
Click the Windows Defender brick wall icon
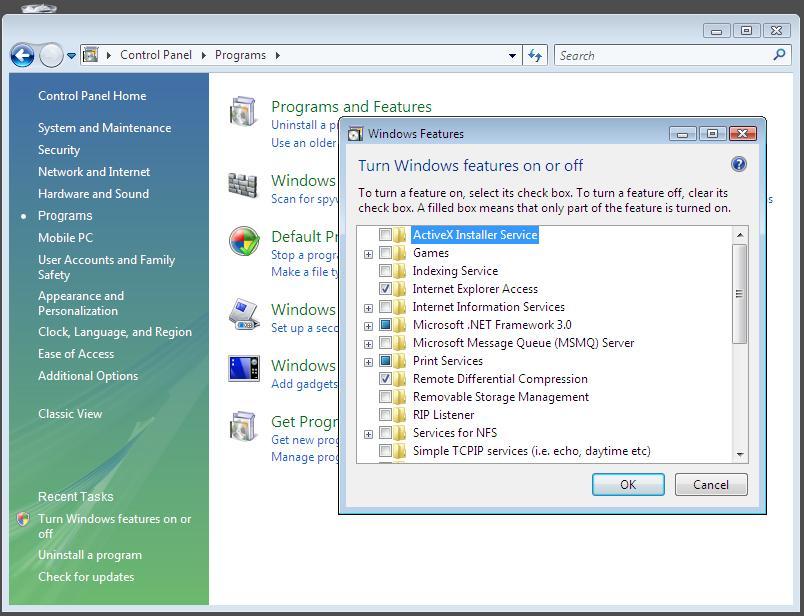coord(243,185)
